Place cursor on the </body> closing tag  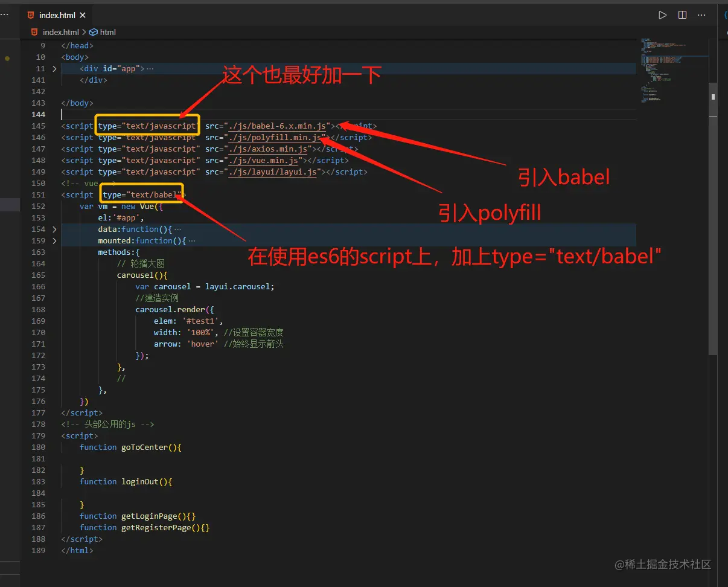coord(77,103)
